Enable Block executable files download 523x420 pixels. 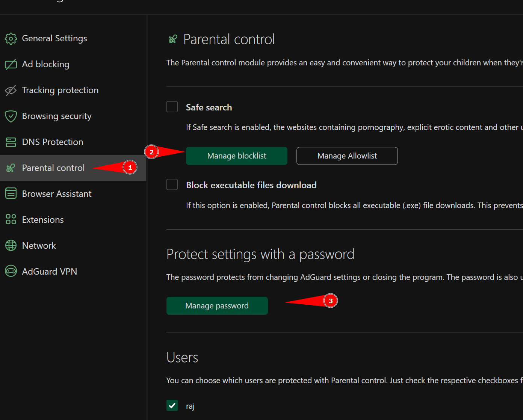[172, 184]
